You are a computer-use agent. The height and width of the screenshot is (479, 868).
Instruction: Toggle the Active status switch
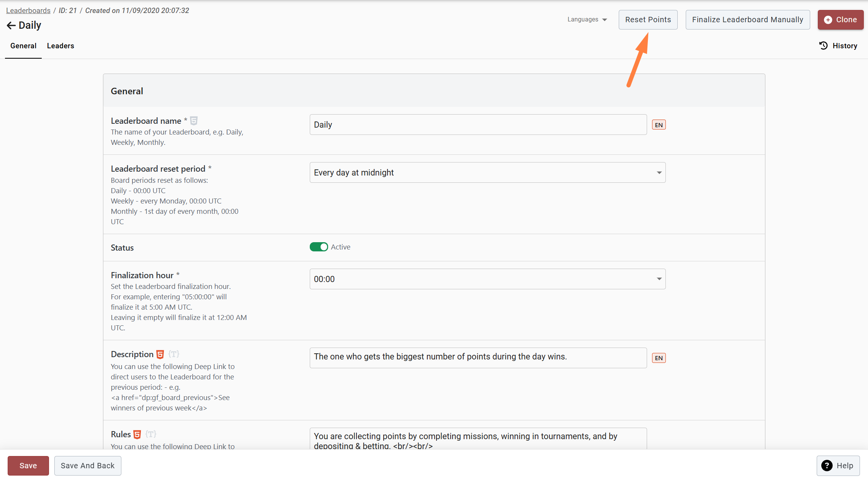pyautogui.click(x=319, y=247)
